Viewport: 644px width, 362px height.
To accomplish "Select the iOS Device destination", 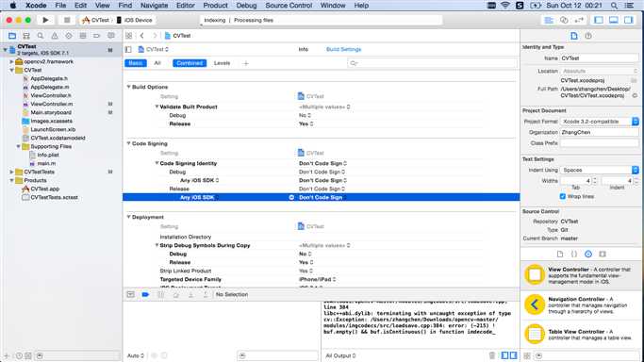I will 135,20.
